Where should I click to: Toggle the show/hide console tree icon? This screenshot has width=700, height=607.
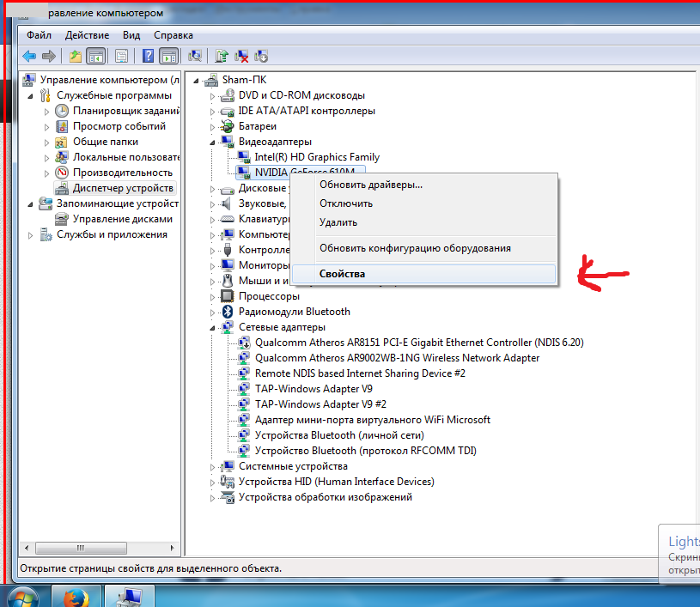(95, 56)
